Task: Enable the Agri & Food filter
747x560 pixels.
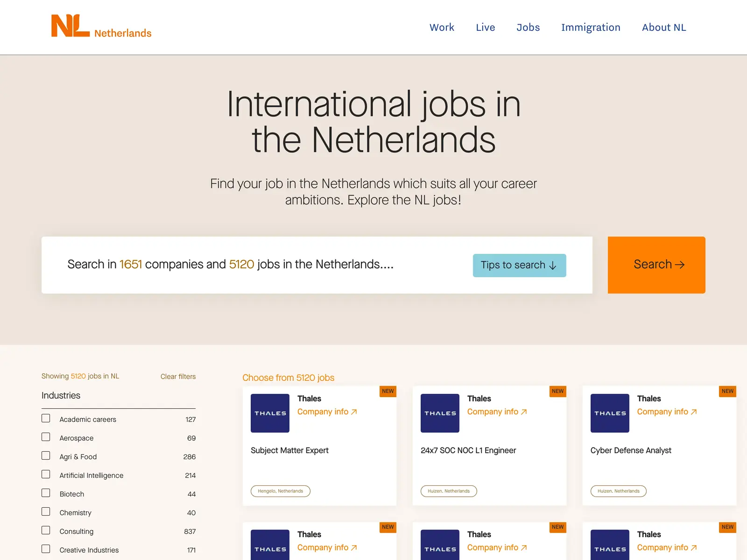Action: (46, 455)
